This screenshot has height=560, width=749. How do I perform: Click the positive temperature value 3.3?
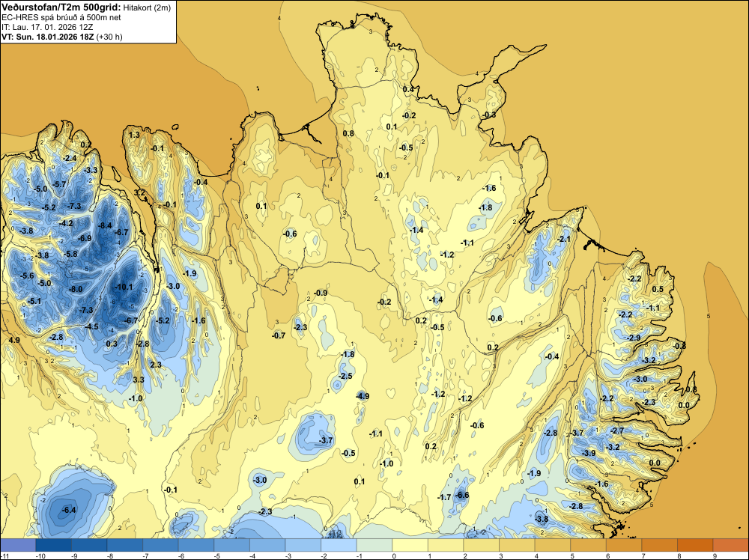tap(139, 380)
